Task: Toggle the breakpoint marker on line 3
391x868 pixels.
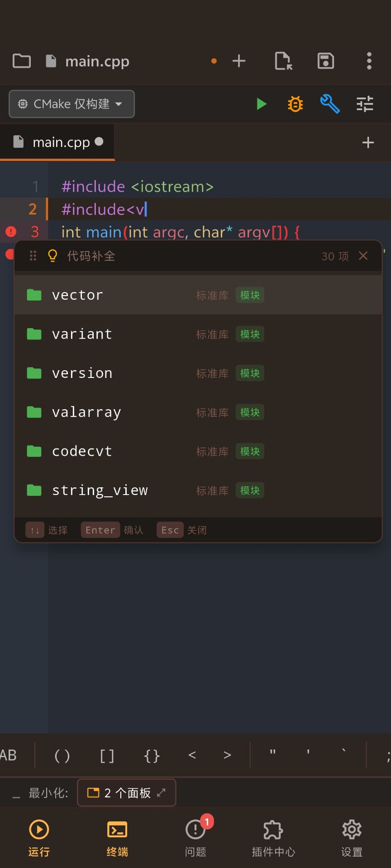Action: pos(11,232)
